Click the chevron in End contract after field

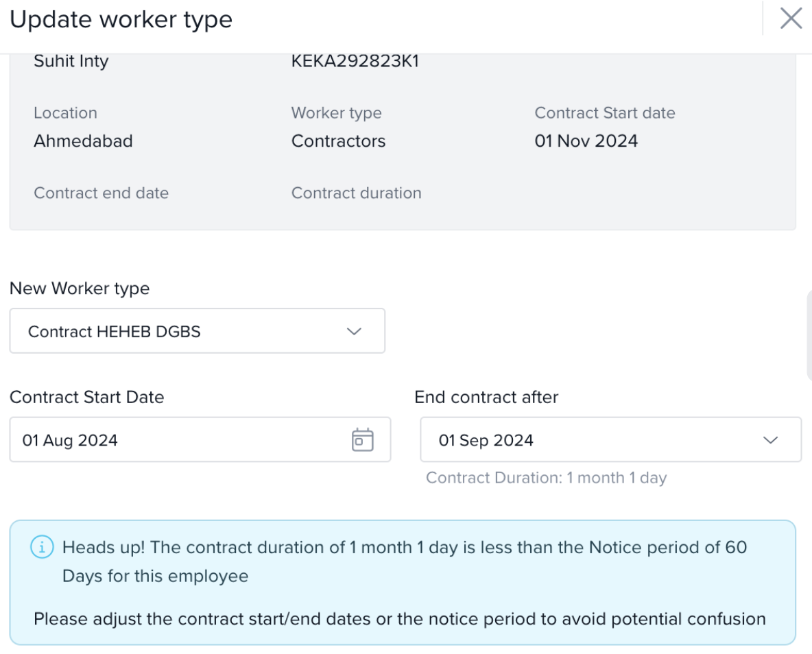tap(771, 440)
